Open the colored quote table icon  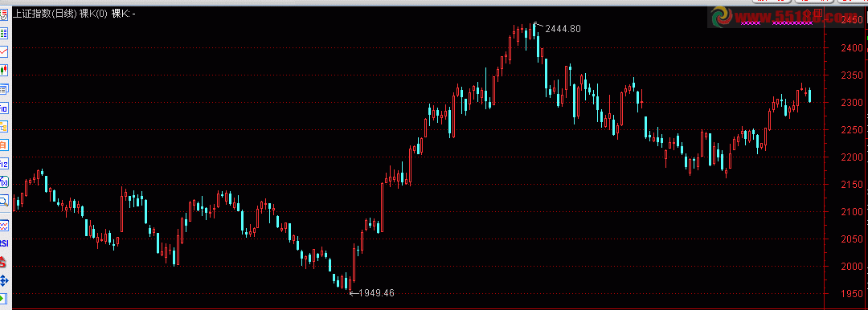(x=4, y=34)
